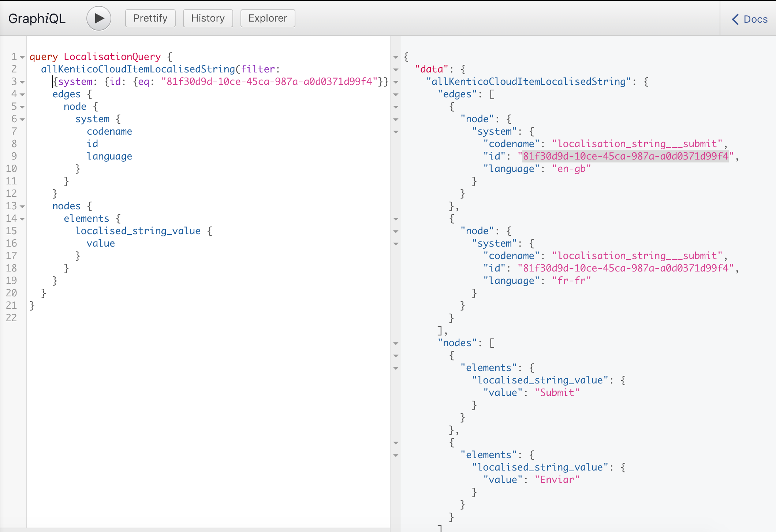Click the Submit value in the results
This screenshot has height=532, width=776.
[557, 392]
